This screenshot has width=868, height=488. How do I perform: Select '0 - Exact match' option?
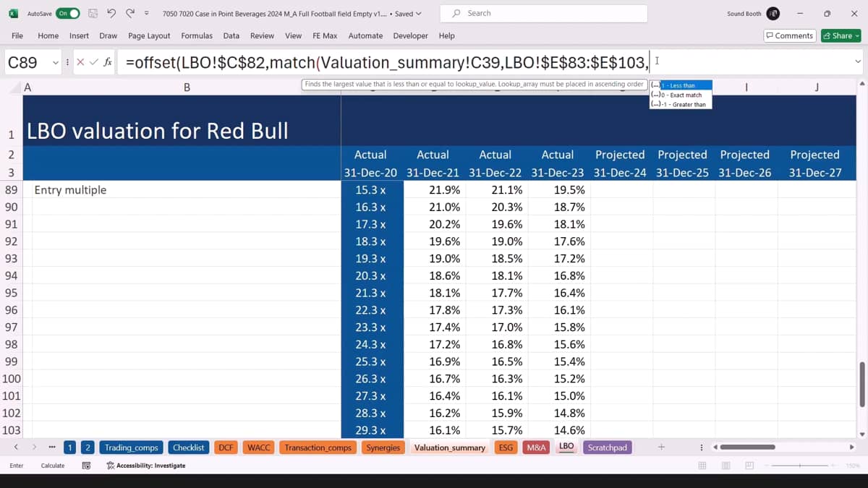[x=681, y=95]
